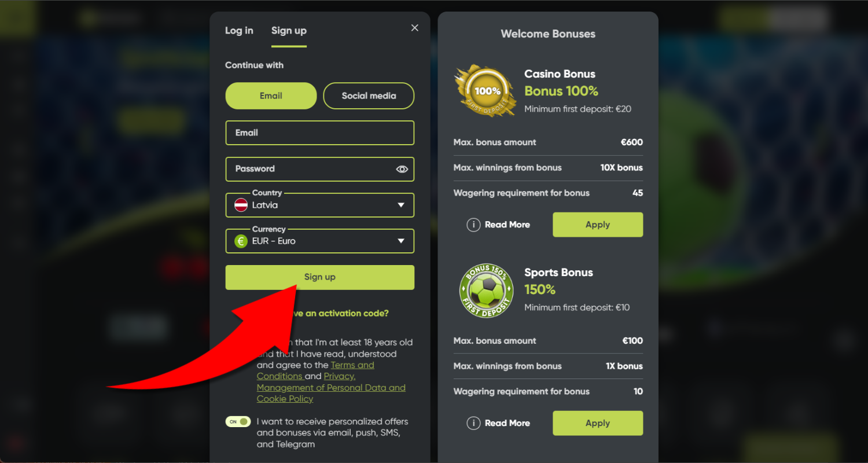The image size is (868, 463).
Task: Click the Casino Bonus 100% gold badge
Action: [x=486, y=91]
